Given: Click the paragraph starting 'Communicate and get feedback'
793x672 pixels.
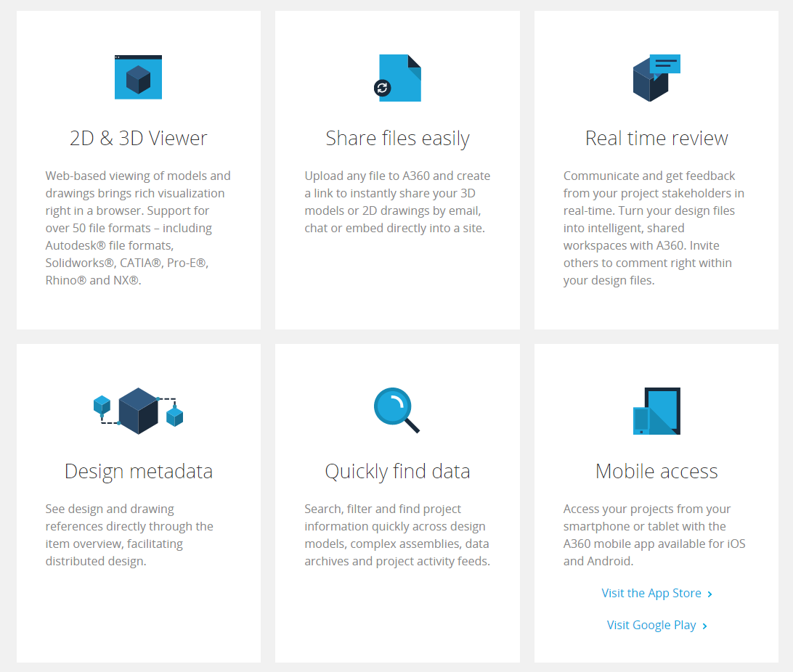Looking at the screenshot, I should pos(654,228).
